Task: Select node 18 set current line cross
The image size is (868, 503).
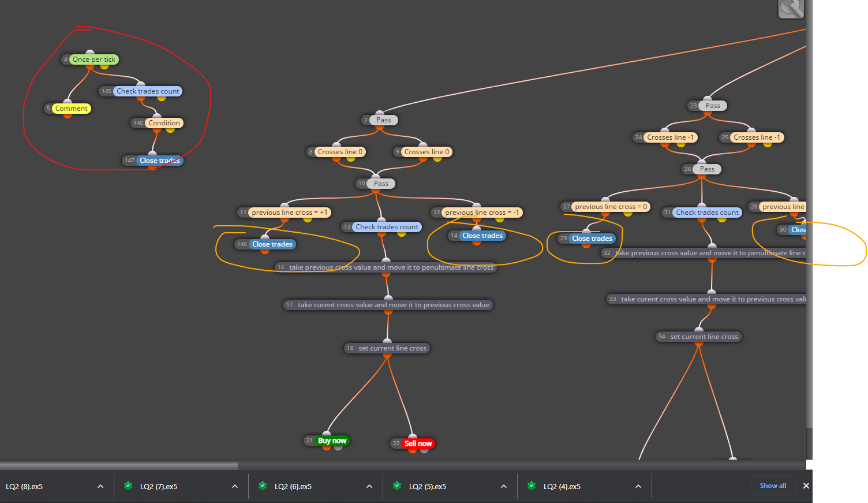Action: (x=387, y=348)
